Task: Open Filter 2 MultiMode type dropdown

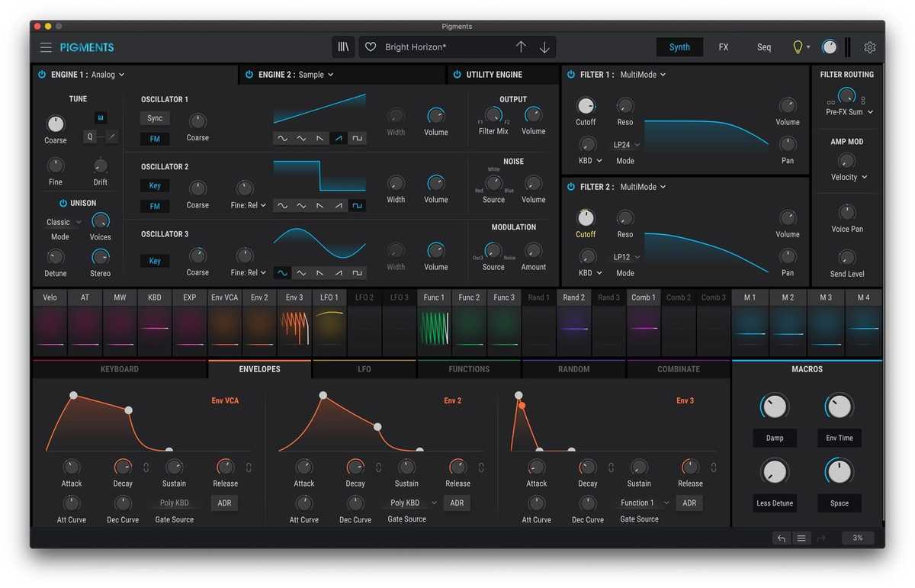Action: (643, 187)
